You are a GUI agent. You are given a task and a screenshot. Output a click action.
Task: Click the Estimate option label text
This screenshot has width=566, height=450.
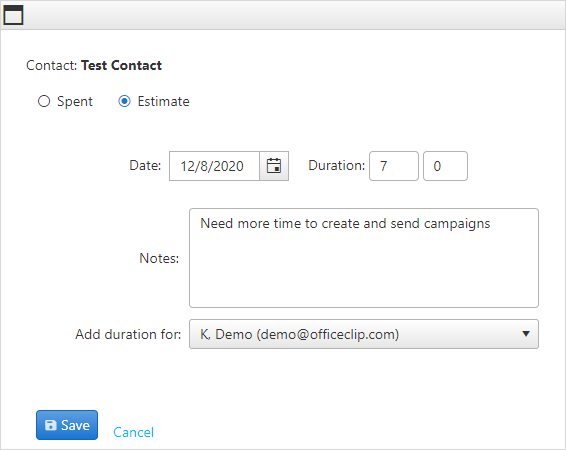click(164, 101)
